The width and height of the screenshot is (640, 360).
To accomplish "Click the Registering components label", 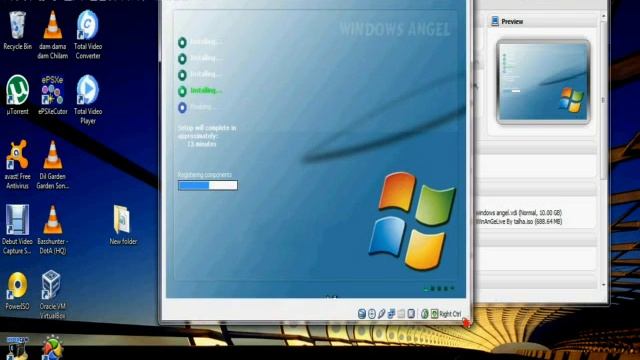I will click(204, 175).
